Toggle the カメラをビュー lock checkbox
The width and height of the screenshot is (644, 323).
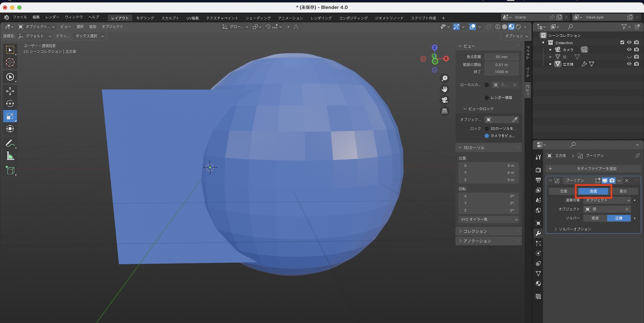pos(487,136)
